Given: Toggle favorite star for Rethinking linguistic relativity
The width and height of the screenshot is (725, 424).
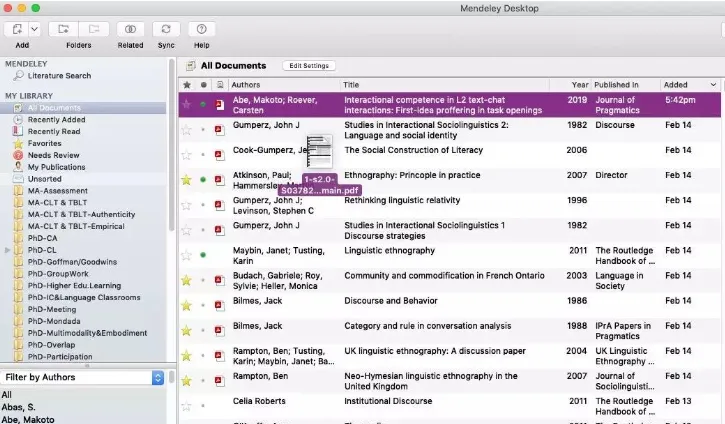Looking at the screenshot, I should coord(186,205).
